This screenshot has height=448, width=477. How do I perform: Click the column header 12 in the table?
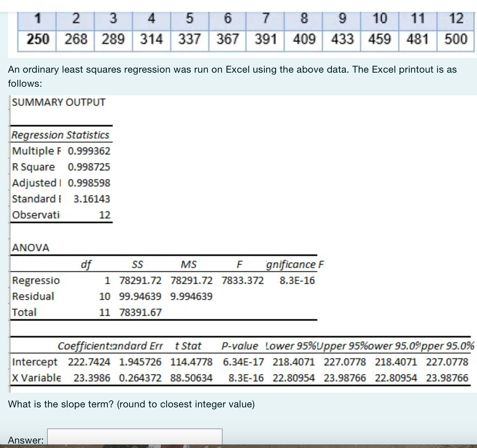click(x=457, y=18)
